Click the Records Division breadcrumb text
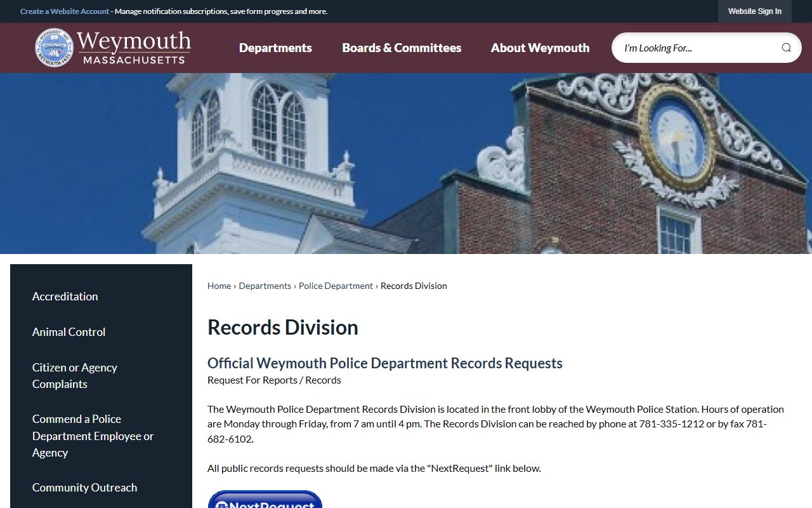The height and width of the screenshot is (508, 812). pos(414,286)
